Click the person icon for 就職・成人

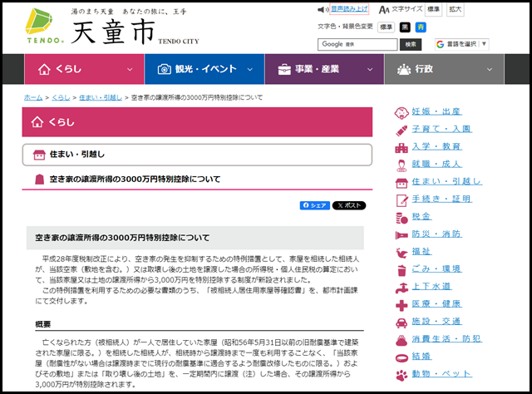(x=401, y=165)
